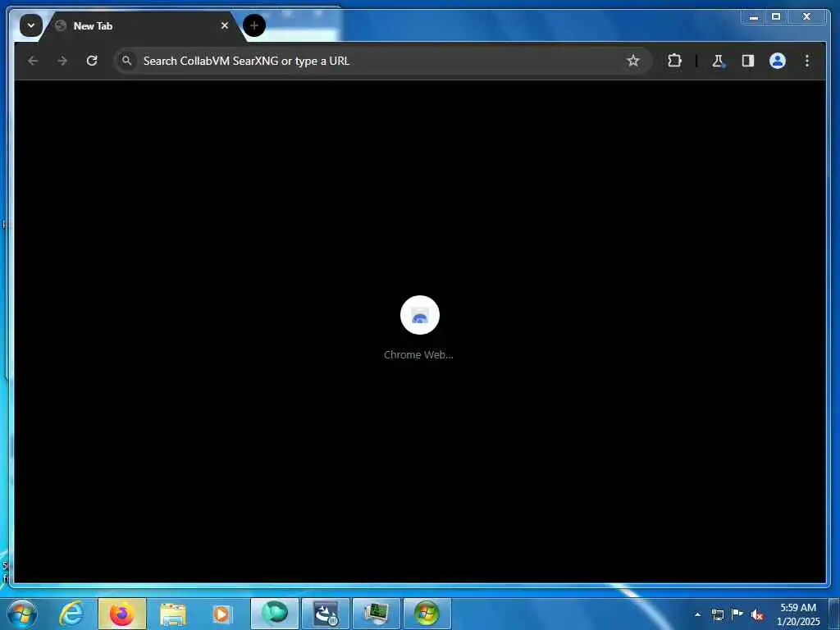Open the muted volume speaker icon
Viewport: 840px width, 630px height.
point(757,614)
